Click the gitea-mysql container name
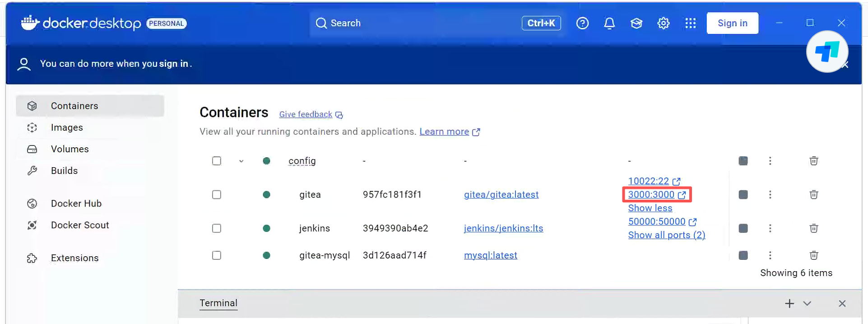 (x=325, y=255)
